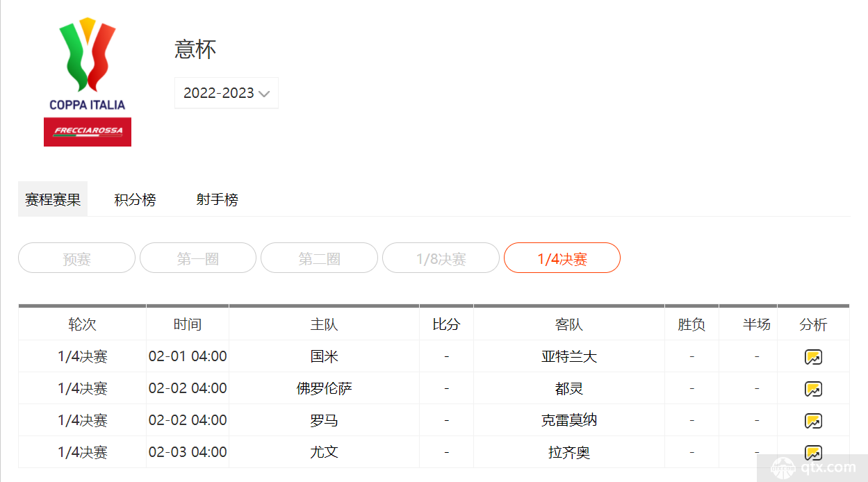The image size is (868, 482).
Task: Select the 第一圈 round button
Action: 198,258
